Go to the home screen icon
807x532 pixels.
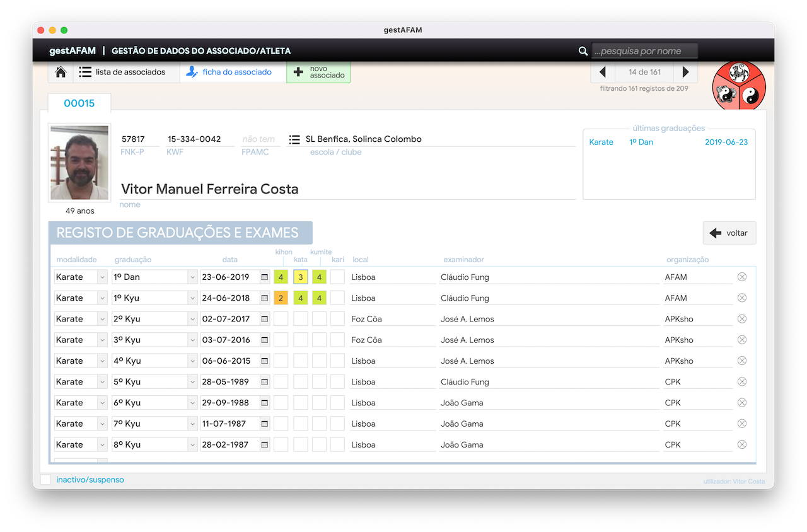tap(61, 72)
